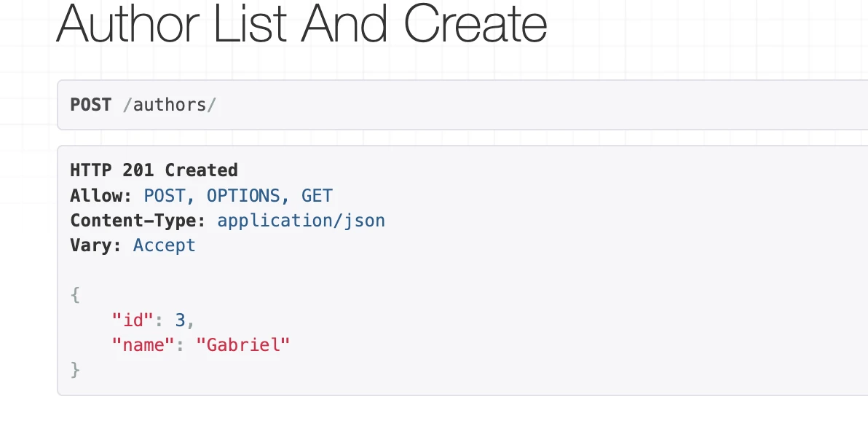Click the id value 3 in JSON
868x434 pixels.
point(180,320)
